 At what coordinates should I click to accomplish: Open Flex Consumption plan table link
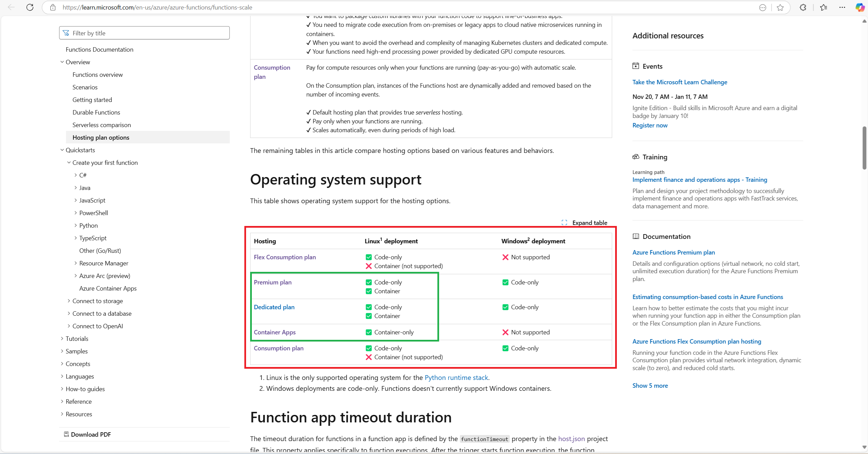(x=285, y=257)
